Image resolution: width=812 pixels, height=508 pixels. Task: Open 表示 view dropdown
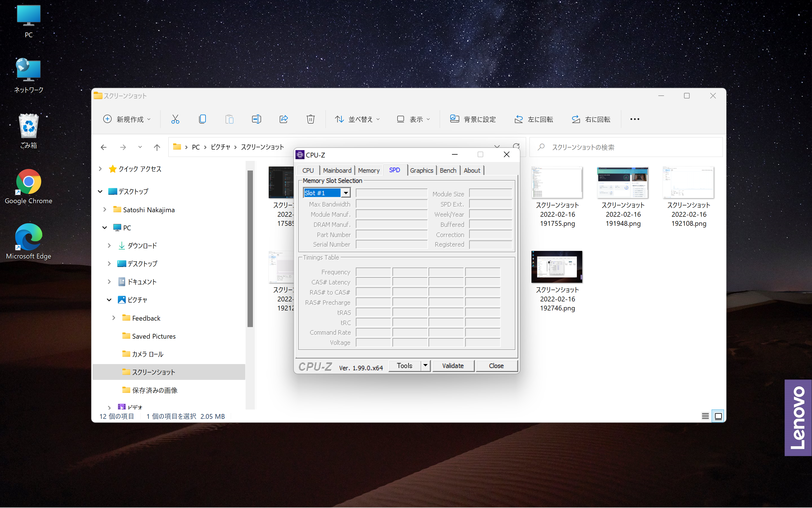click(413, 119)
